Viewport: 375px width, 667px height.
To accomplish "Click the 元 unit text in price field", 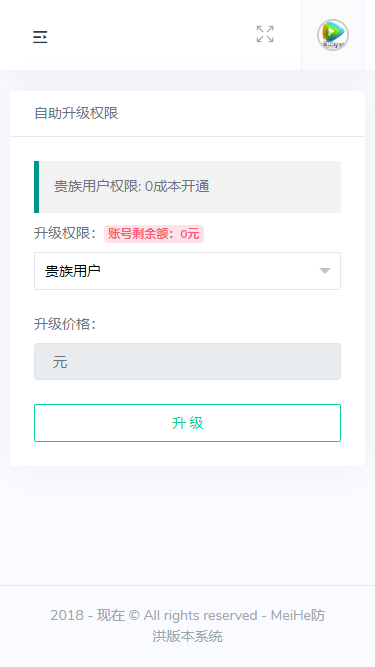I will [x=60, y=362].
